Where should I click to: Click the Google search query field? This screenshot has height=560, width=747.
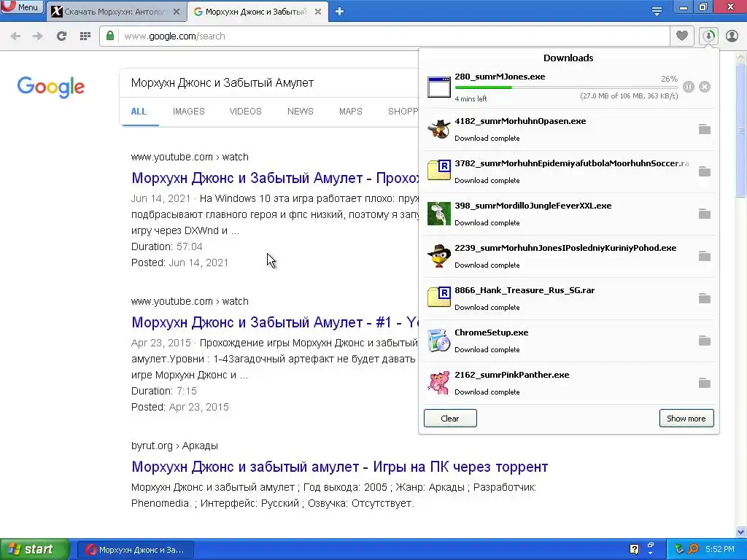pyautogui.click(x=269, y=83)
